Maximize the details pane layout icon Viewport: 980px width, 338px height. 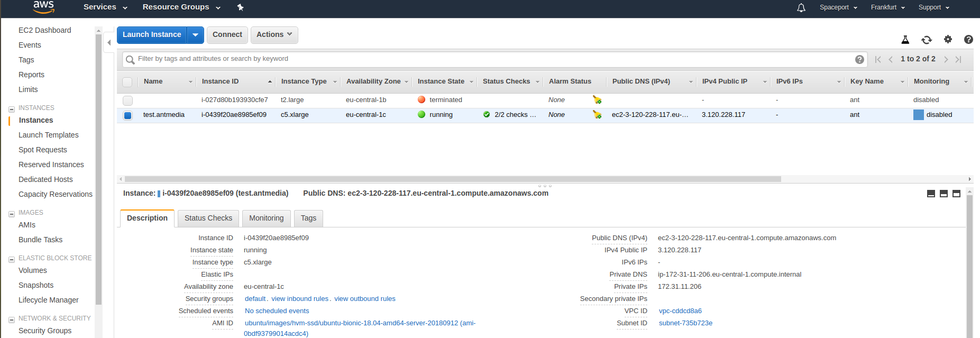[x=956, y=194]
